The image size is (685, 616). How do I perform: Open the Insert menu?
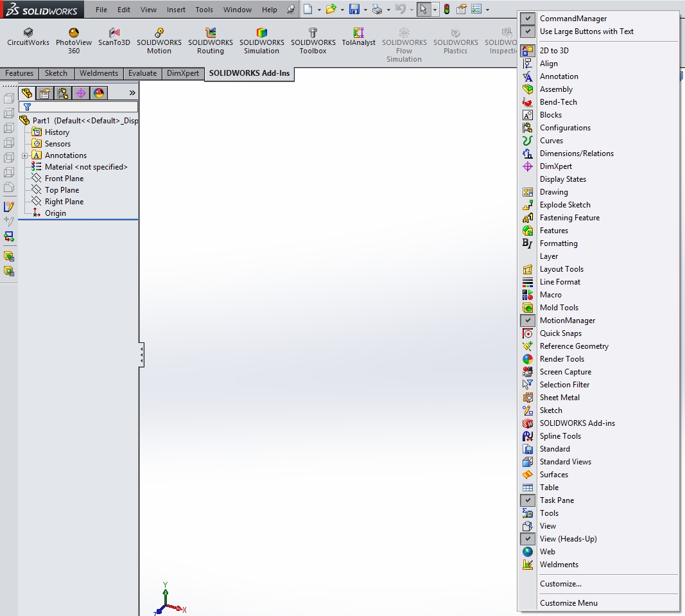pos(176,10)
